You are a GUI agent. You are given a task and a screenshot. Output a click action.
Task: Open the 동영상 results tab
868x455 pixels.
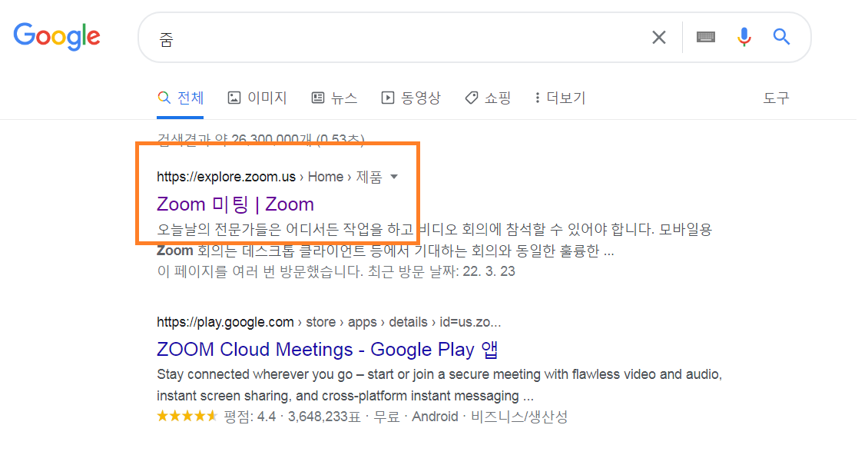tap(411, 98)
